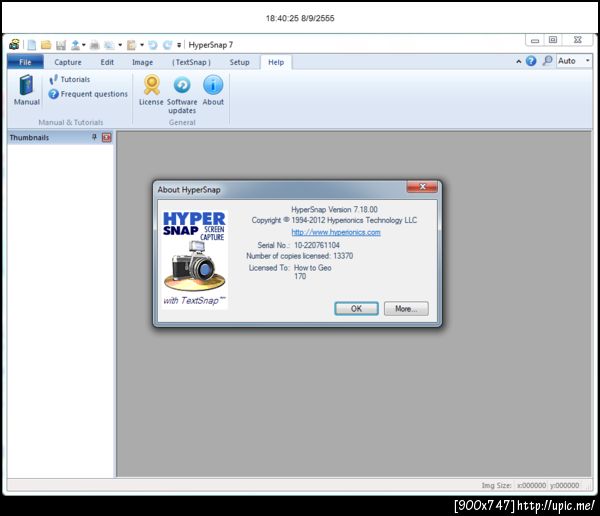The width and height of the screenshot is (600, 516).
Task: Click the License ribbon button
Action: [x=151, y=90]
